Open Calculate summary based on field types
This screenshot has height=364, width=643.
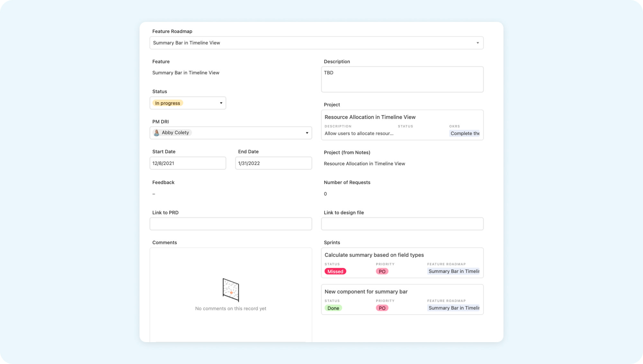(374, 255)
